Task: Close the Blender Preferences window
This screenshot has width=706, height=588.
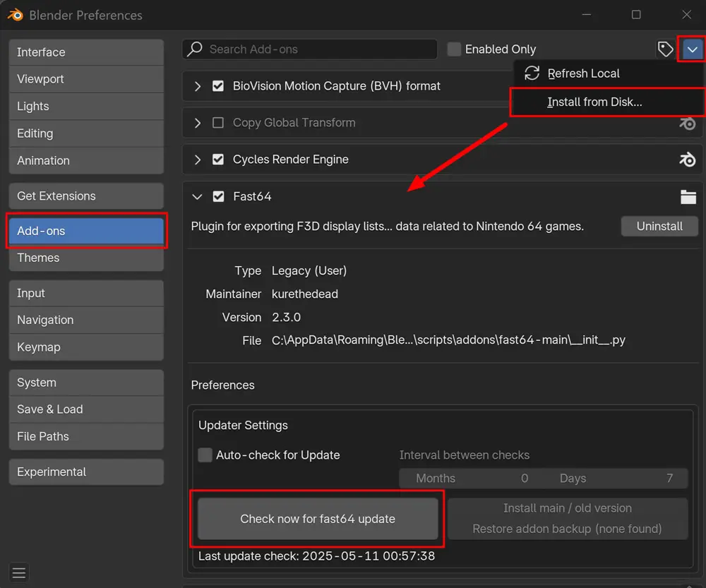Action: [x=687, y=15]
